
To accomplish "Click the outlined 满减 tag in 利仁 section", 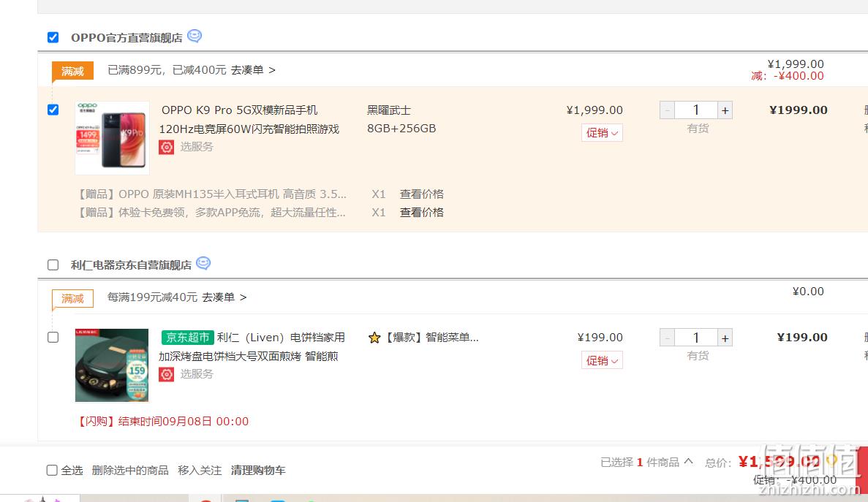I will [72, 299].
